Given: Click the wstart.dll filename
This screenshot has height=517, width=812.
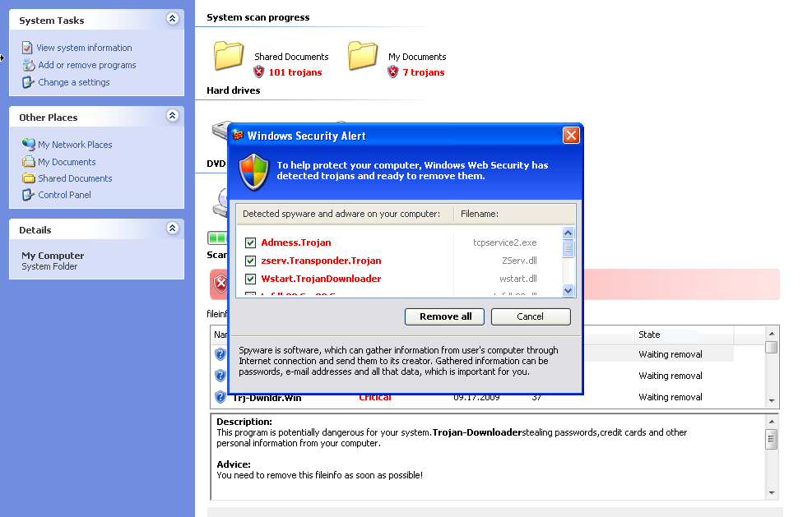Looking at the screenshot, I should [517, 279].
